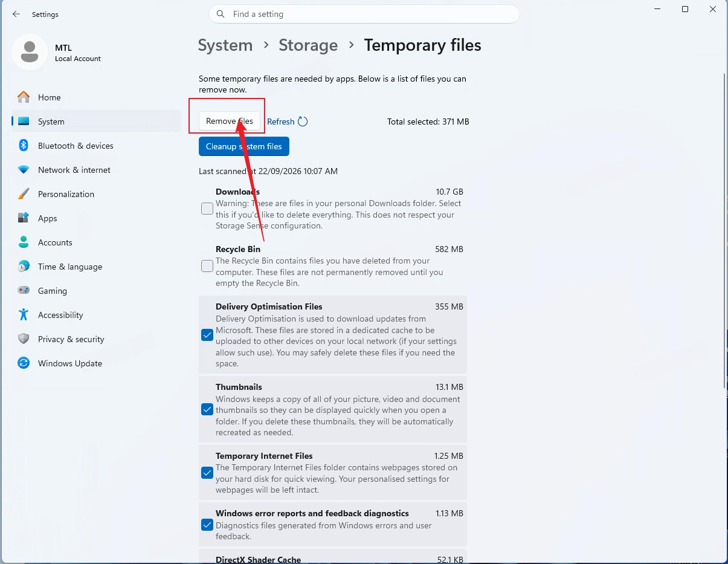Viewport: 728px width, 564px height.
Task: Click the back arrow in Settings title bar
Action: (x=16, y=14)
